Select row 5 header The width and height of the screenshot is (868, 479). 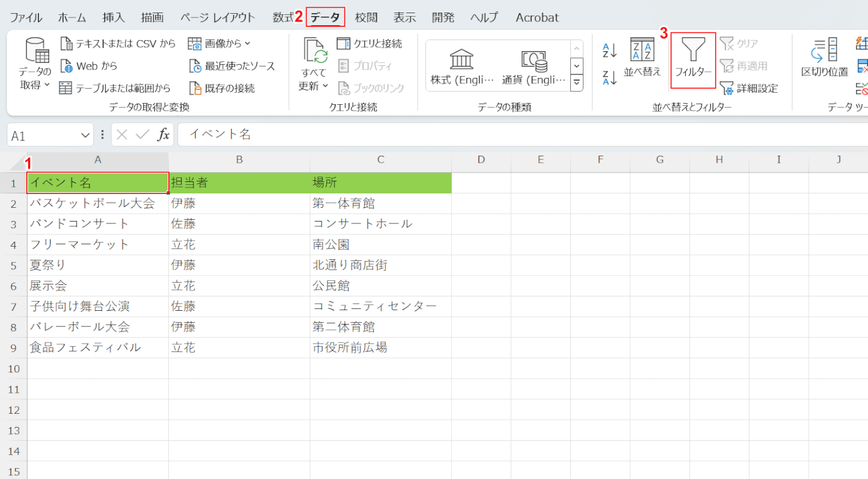[13, 265]
